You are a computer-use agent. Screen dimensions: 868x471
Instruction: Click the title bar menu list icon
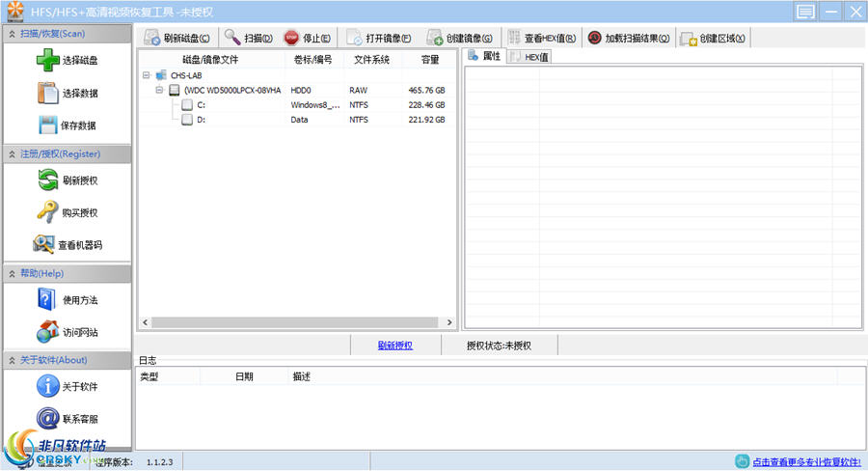805,11
